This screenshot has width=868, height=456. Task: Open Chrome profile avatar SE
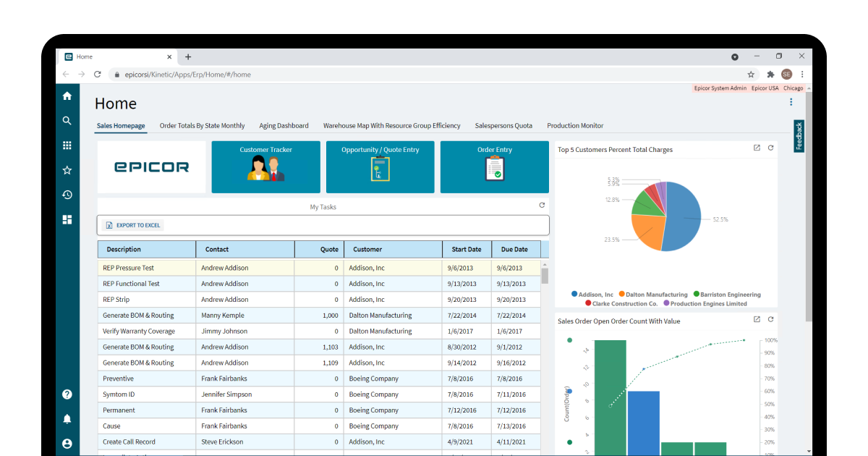786,74
